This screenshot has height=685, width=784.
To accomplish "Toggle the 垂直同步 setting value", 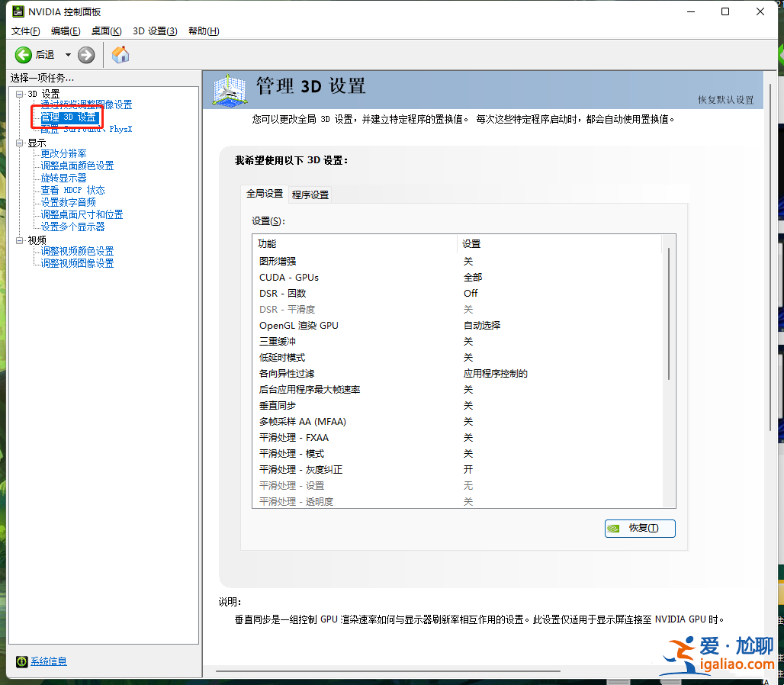I will [468, 405].
